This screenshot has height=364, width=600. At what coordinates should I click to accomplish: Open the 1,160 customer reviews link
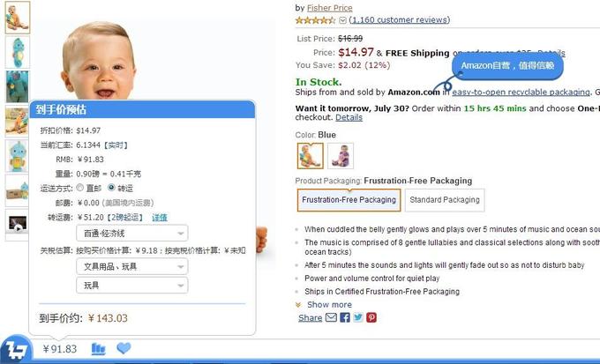click(400, 20)
